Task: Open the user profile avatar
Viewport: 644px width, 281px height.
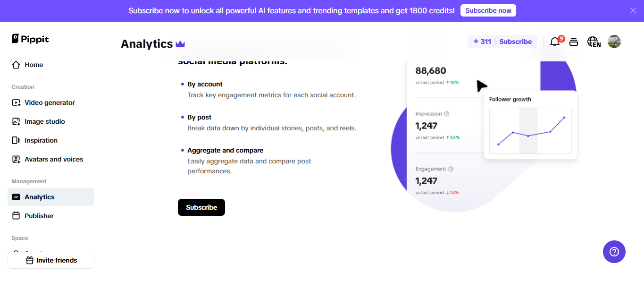Action: point(614,42)
